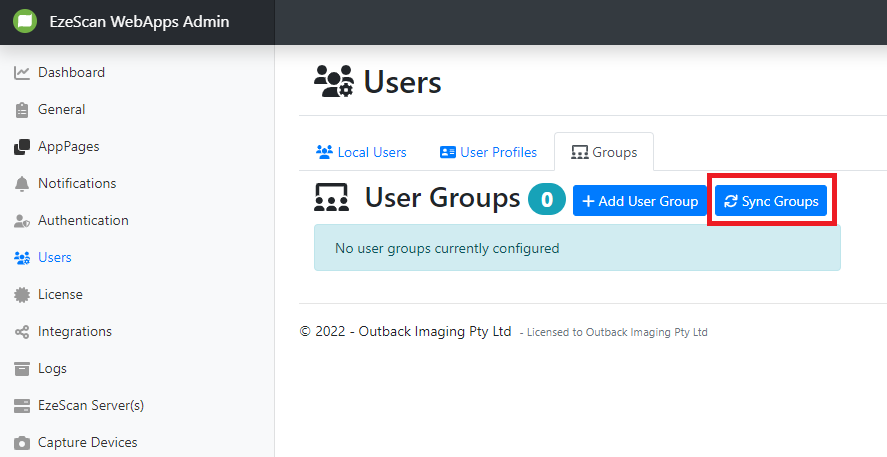Click the EzeScan Server(s) rack icon
887x457 pixels.
pyautogui.click(x=22, y=406)
